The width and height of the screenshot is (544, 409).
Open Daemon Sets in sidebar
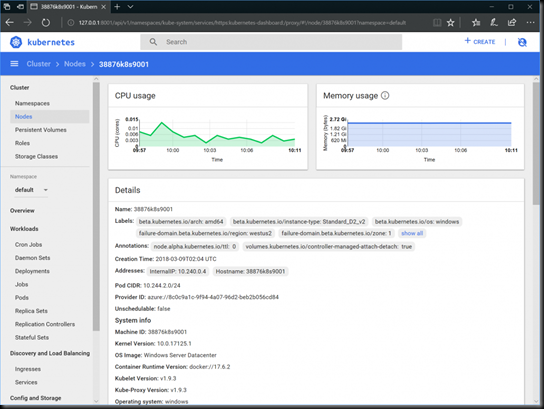pyautogui.click(x=32, y=258)
